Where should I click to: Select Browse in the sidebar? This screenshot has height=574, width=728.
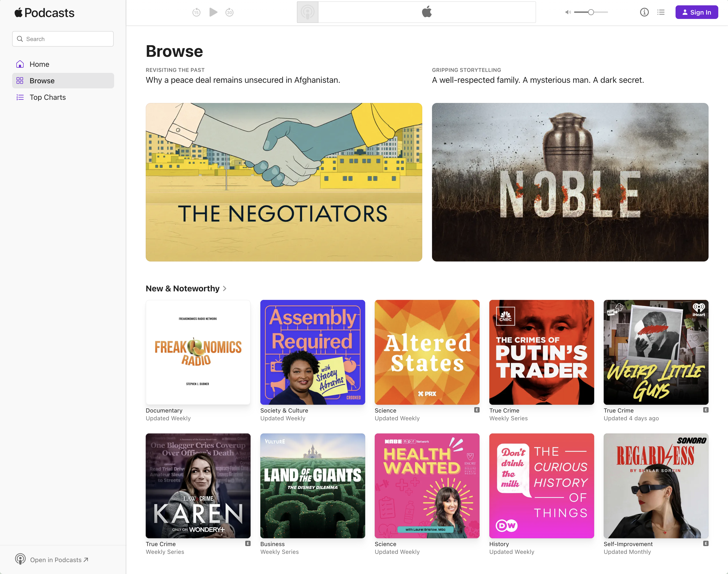(63, 81)
